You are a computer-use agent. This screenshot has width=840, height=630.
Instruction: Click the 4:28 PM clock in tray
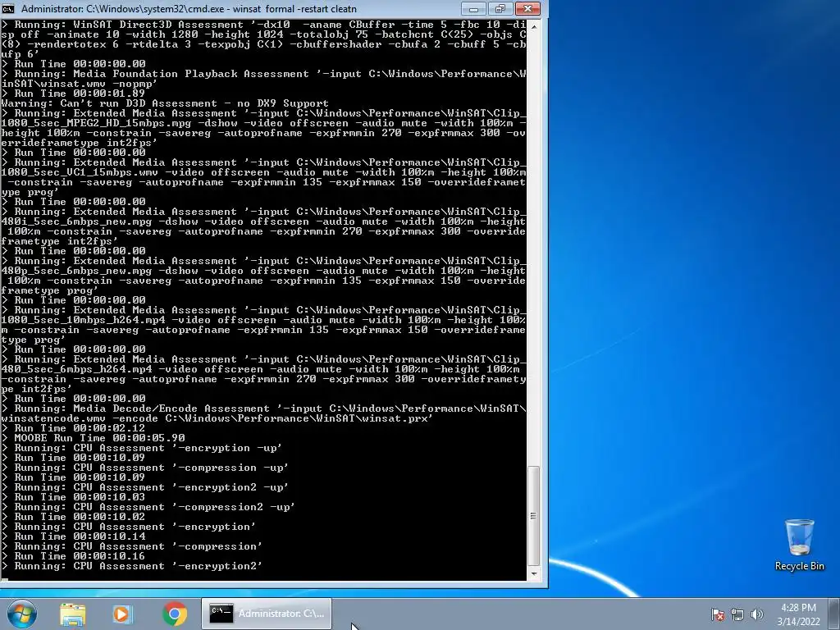(798, 608)
